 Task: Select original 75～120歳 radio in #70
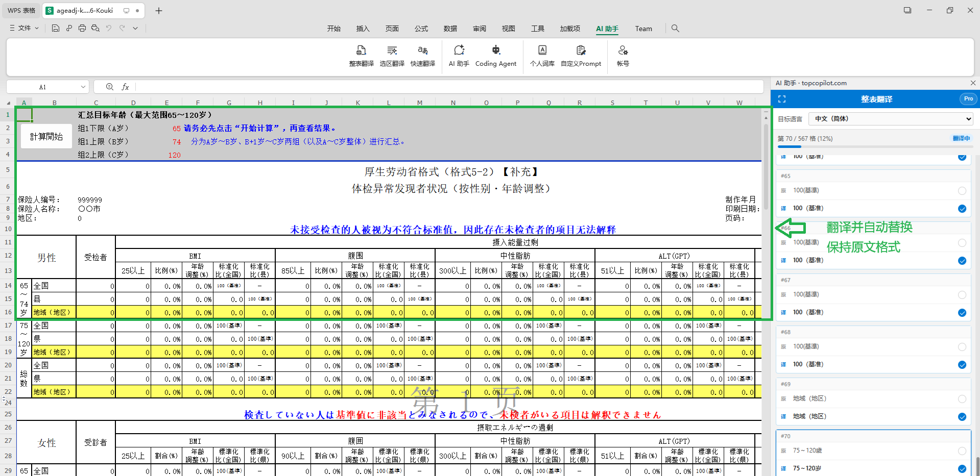[962, 451]
